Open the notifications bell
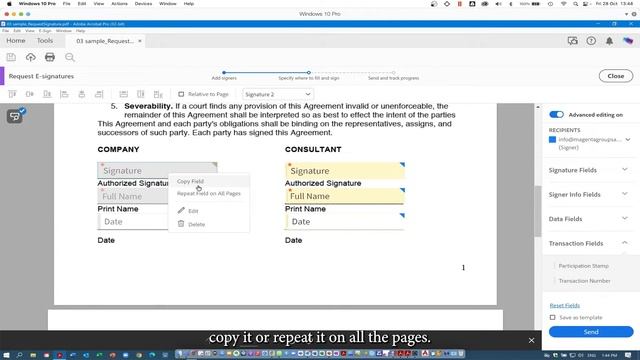Image resolution: width=640 pixels, height=360 pixels. 609,41
